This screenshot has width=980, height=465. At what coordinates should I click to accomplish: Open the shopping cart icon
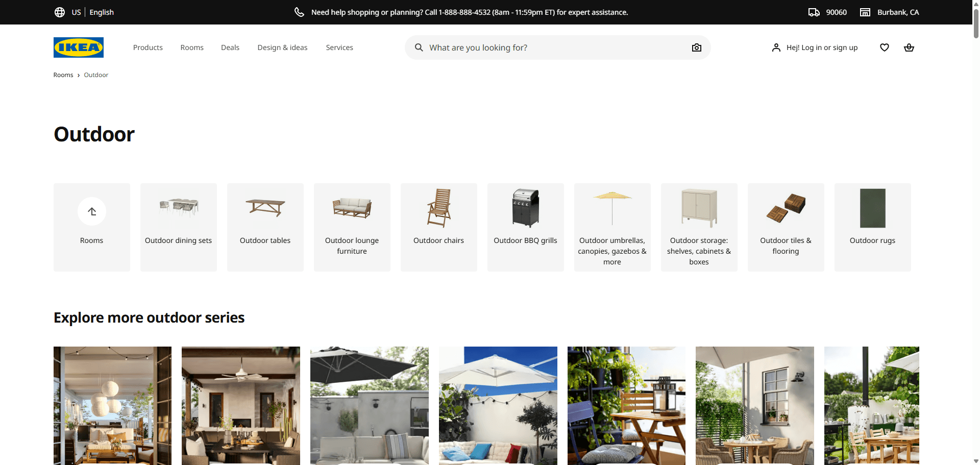click(x=909, y=47)
